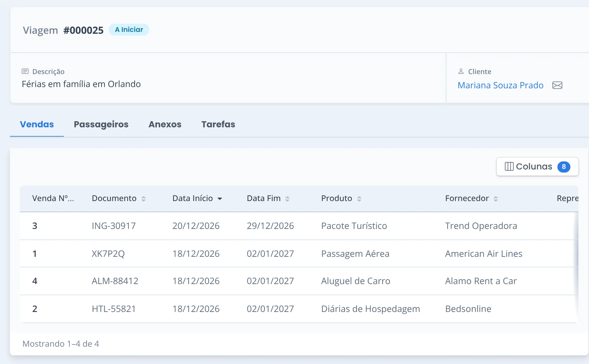Viewport: 589px width, 364px height.
Task: Open the Colunas column selector button
Action: (537, 167)
